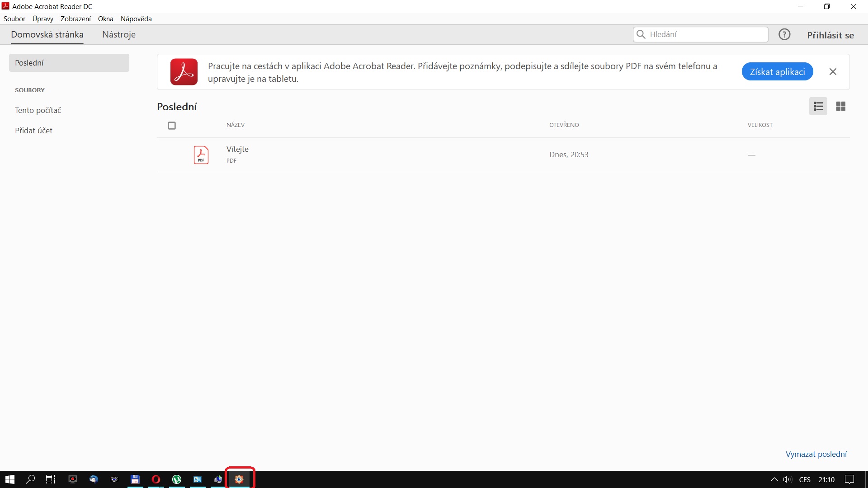Click the Adobe Acrobat logo in banner

click(184, 72)
